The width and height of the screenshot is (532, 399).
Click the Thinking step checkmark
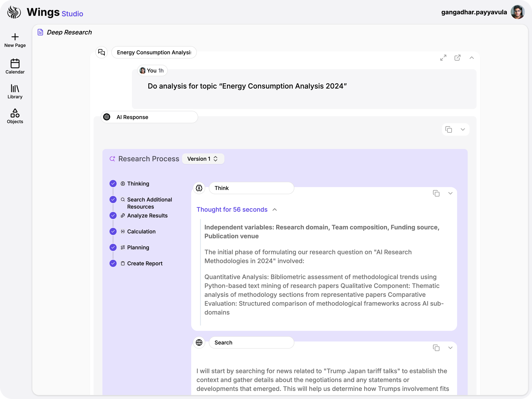[113, 183]
